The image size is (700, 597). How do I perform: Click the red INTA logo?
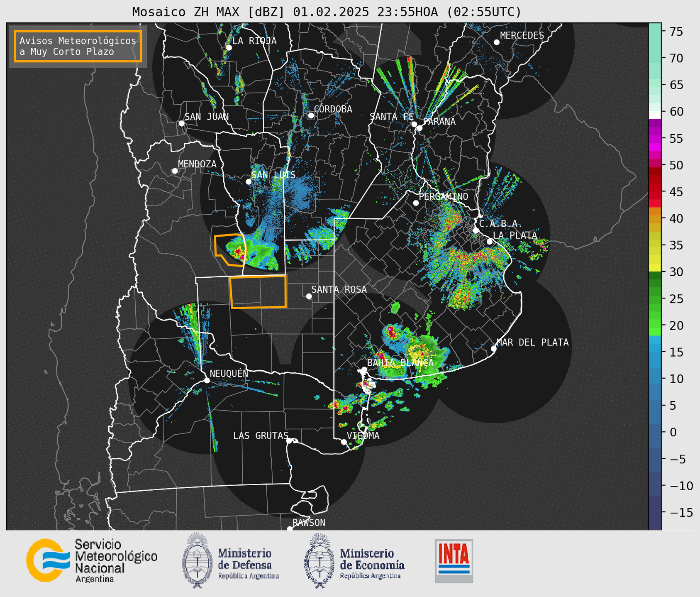[454, 561]
